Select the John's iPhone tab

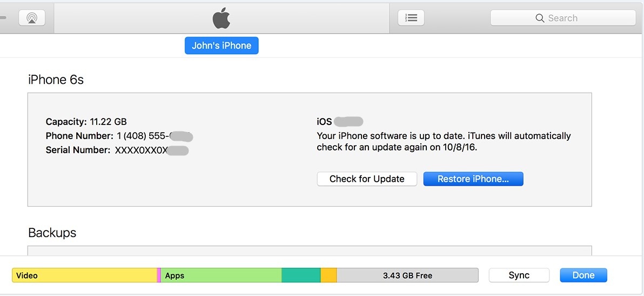pyautogui.click(x=222, y=45)
